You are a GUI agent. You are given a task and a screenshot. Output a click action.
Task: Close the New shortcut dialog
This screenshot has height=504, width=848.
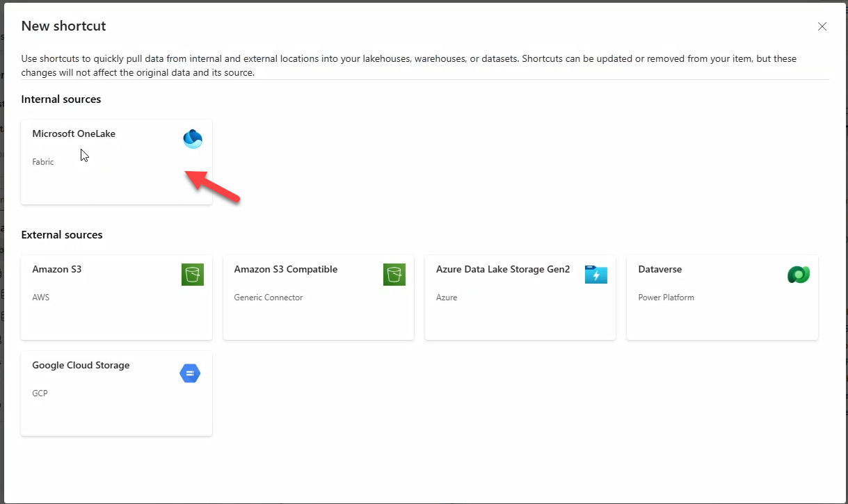point(822,26)
